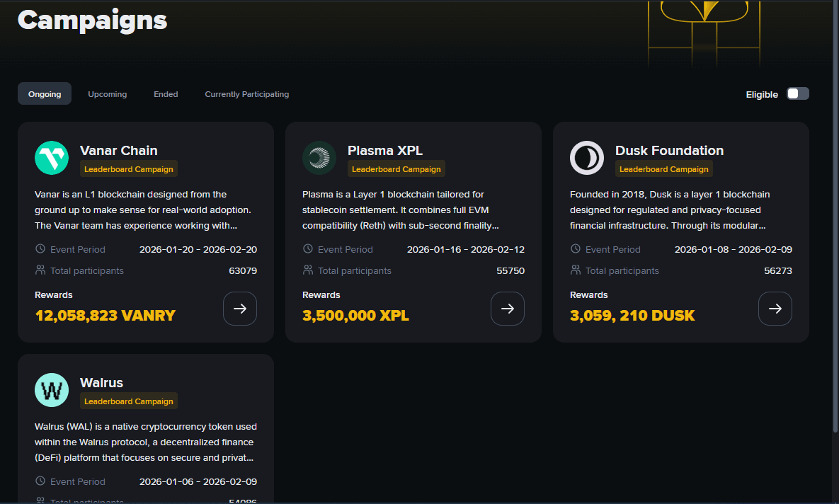
Task: Click the Walrus logo icon
Action: point(52,390)
